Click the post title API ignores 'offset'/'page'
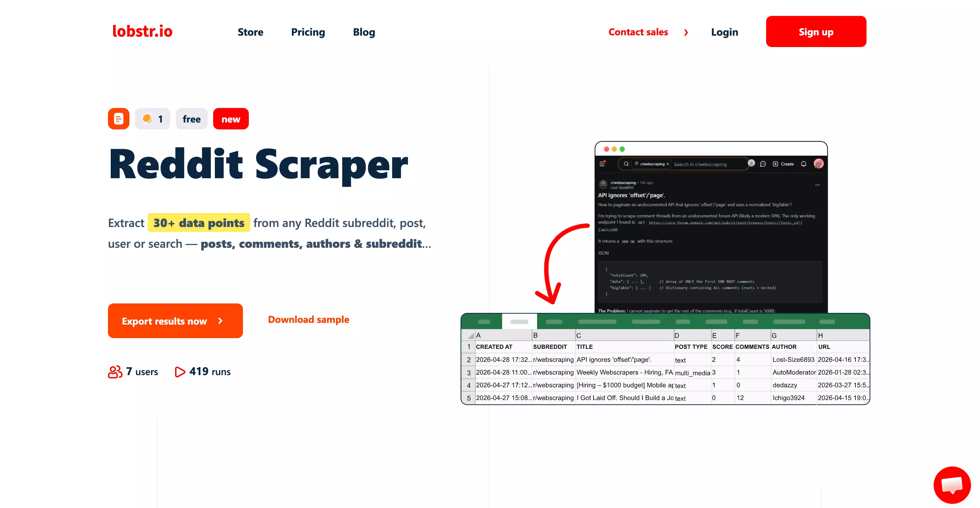Screen dimensions: 980x508 pos(631,195)
